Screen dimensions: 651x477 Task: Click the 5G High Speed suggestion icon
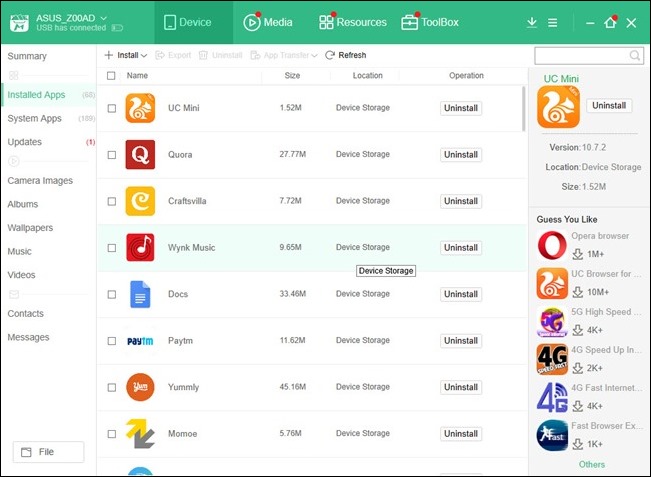tap(552, 321)
